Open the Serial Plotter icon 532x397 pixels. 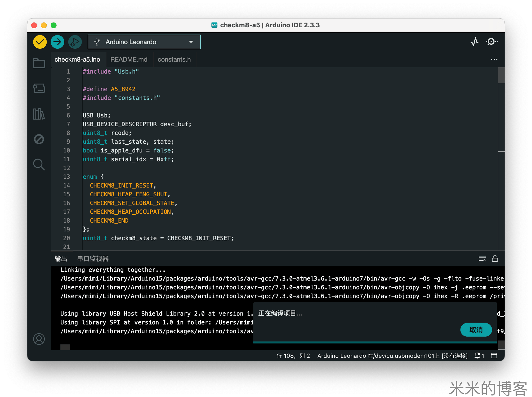click(475, 42)
